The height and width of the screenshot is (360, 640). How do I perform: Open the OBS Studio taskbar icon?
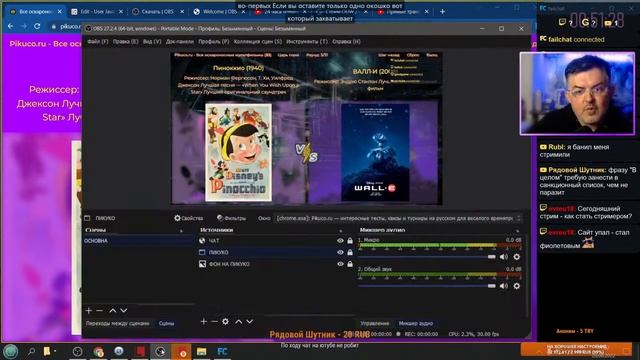tap(160, 351)
